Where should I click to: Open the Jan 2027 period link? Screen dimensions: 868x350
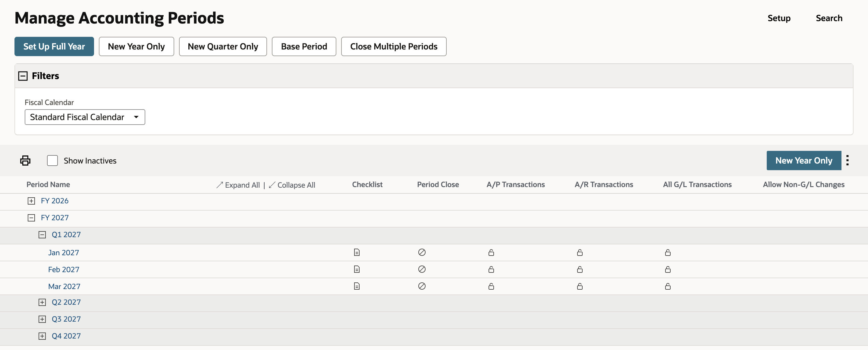[x=64, y=253]
